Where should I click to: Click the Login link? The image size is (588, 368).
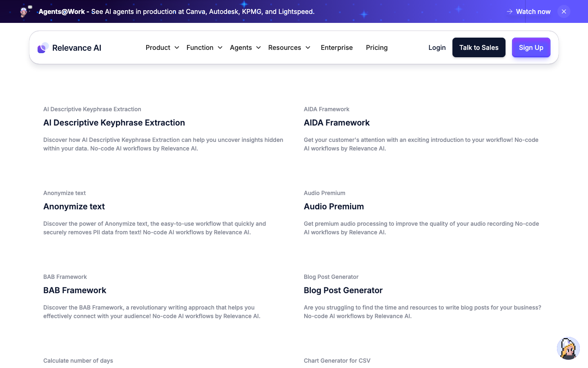pyautogui.click(x=437, y=47)
